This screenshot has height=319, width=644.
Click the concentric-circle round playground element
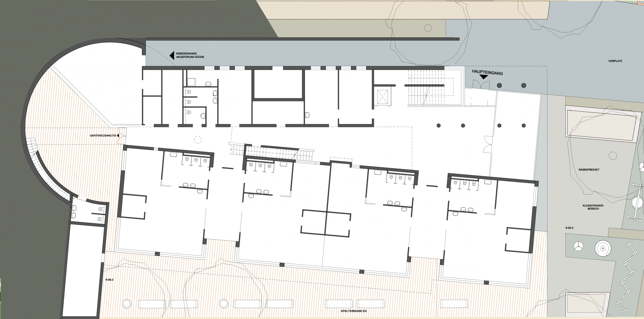[603, 248]
